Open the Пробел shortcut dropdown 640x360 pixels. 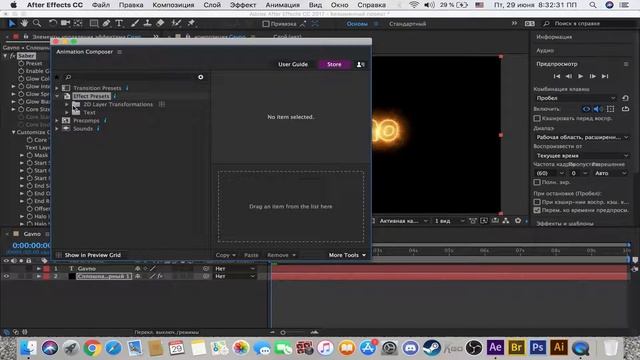pos(576,98)
